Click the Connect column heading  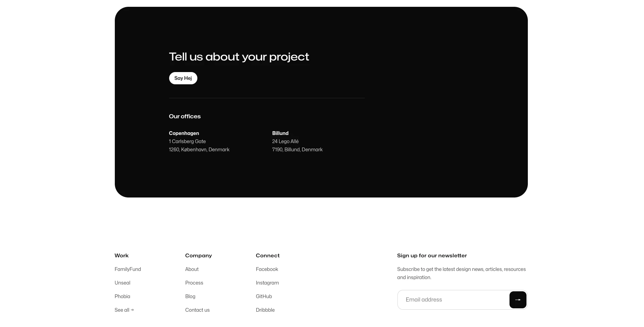[x=268, y=256]
